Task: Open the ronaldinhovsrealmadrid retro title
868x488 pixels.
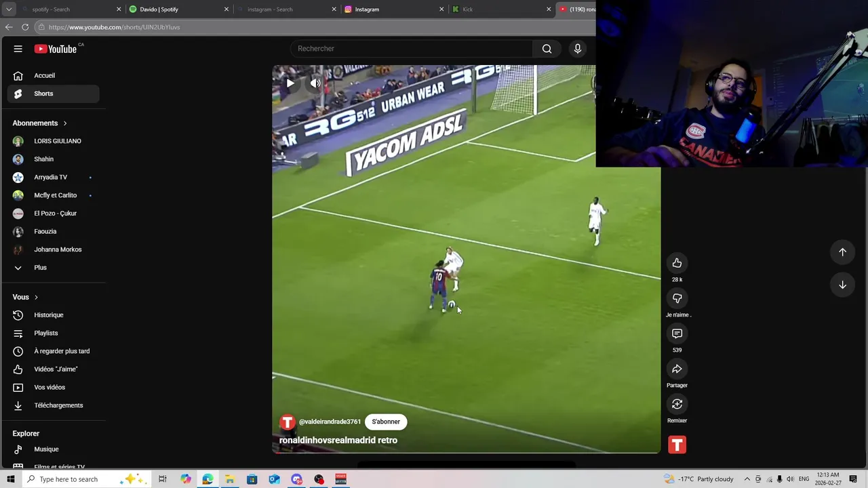Action: point(338,441)
